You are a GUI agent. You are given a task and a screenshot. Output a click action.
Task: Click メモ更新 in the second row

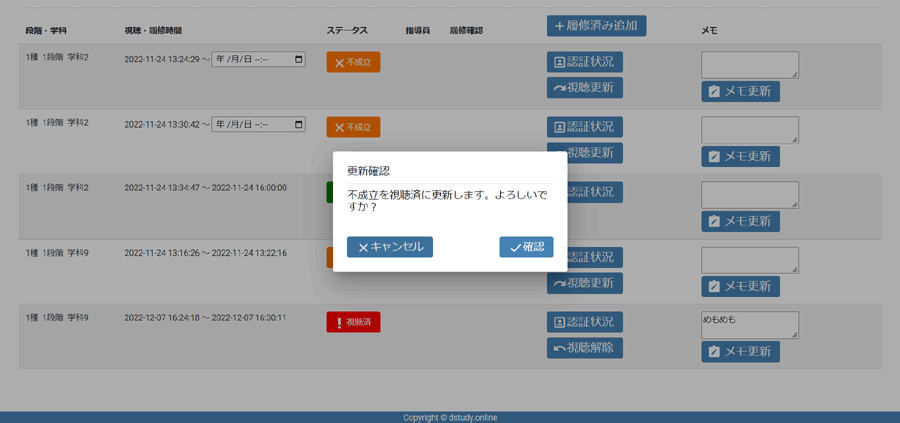tap(740, 157)
